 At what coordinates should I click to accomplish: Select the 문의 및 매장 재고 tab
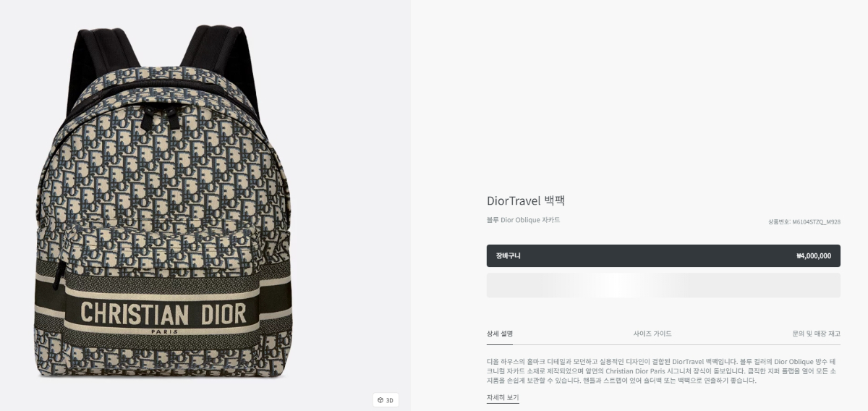pyautogui.click(x=816, y=334)
